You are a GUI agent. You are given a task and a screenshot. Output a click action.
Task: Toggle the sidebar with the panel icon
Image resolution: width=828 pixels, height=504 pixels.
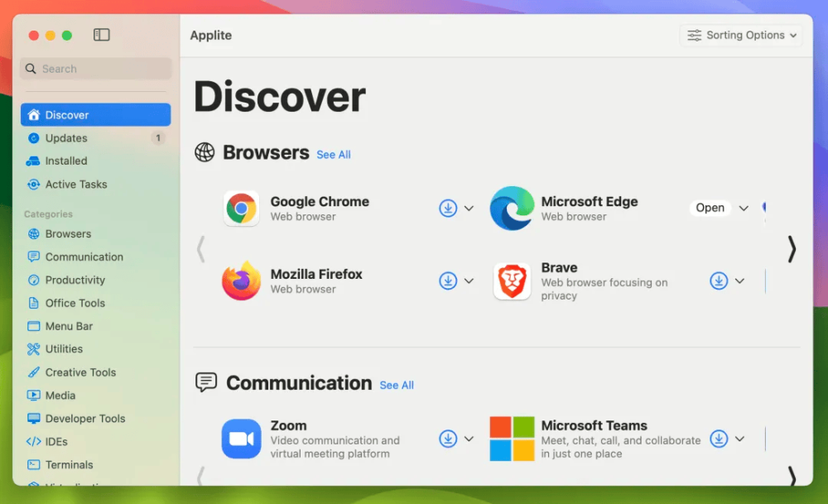pos(101,35)
